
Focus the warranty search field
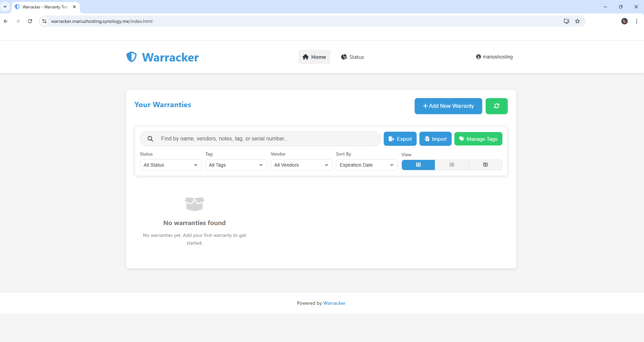260,139
